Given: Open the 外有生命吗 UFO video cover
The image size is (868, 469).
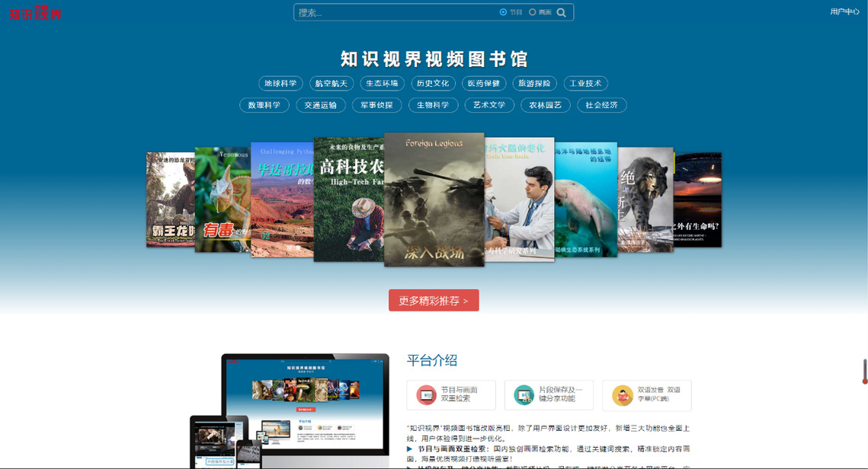Looking at the screenshot, I should click(697, 199).
